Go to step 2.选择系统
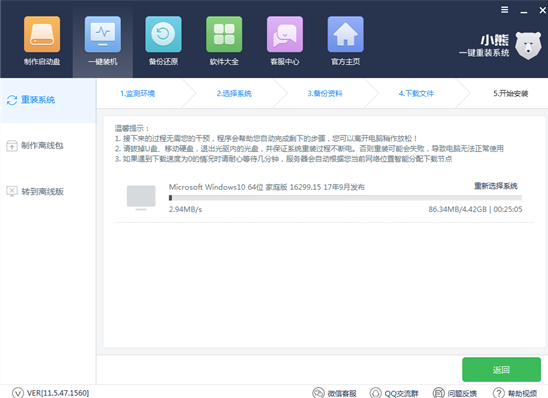The image size is (548, 398). [x=234, y=93]
